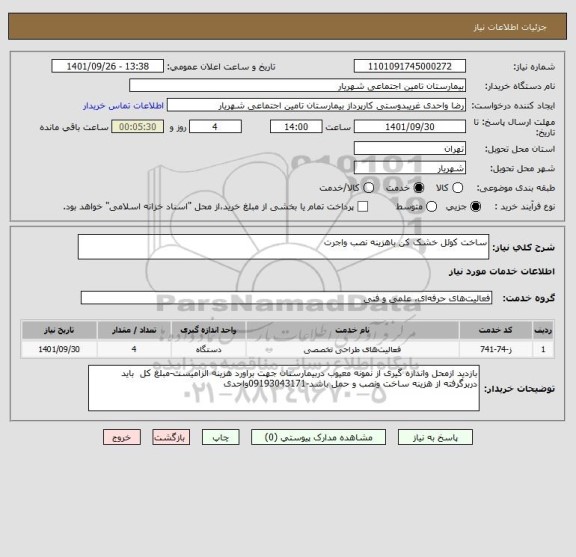Click the گروه خدمت label
This screenshot has height=557, width=576.
pos(529,298)
